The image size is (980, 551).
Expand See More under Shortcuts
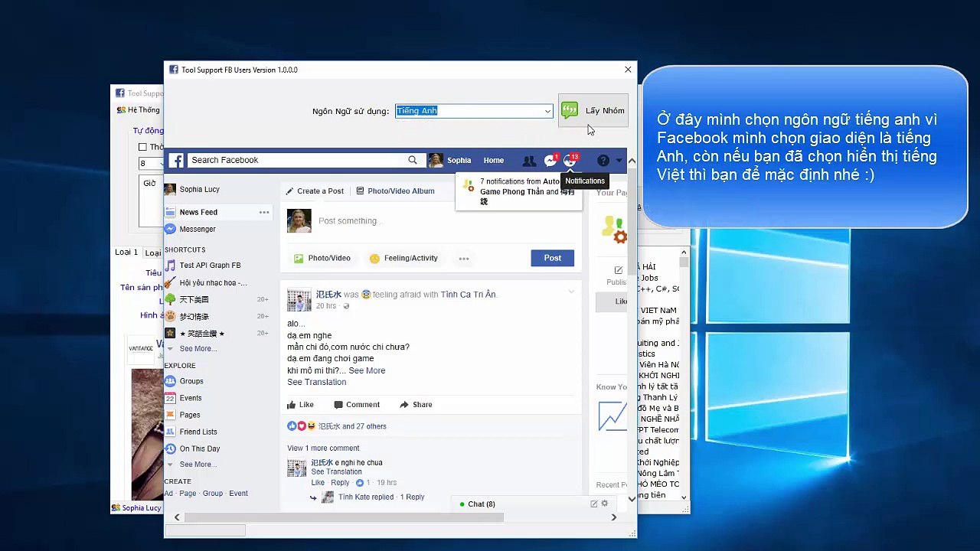click(198, 349)
